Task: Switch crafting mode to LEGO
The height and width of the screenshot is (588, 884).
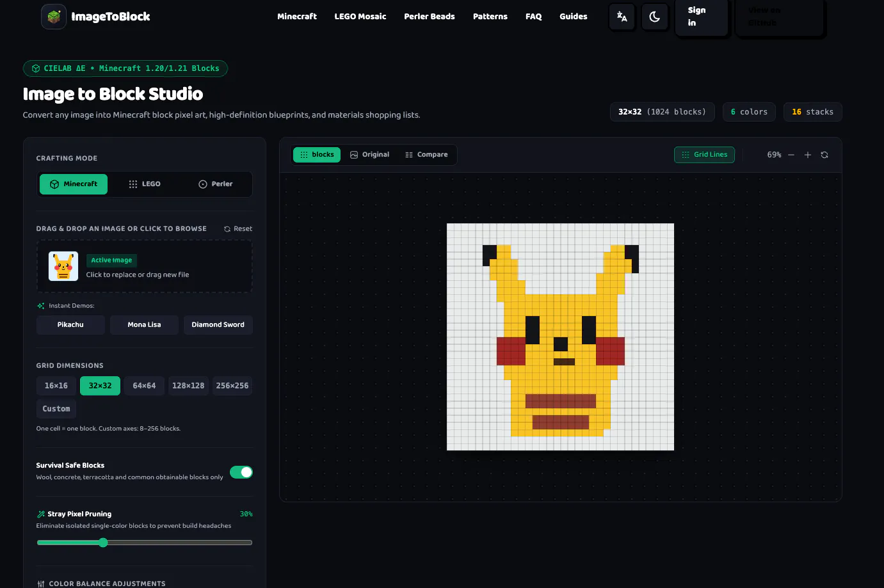Action: click(x=145, y=184)
